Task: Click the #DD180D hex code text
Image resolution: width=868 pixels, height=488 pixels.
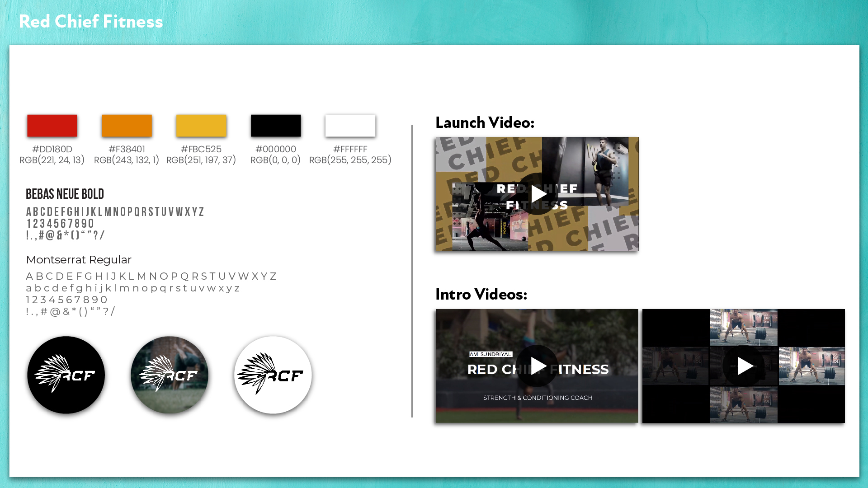Action: coord(52,149)
